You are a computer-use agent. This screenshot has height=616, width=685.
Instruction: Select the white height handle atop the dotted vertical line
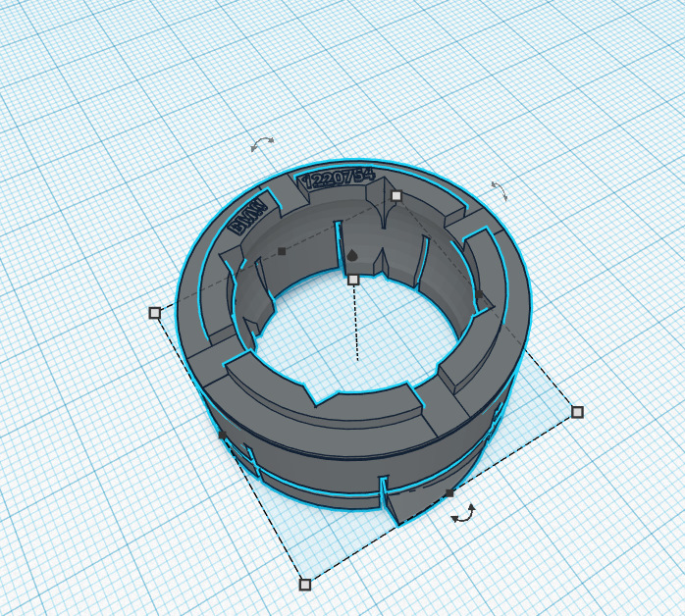tap(353, 280)
